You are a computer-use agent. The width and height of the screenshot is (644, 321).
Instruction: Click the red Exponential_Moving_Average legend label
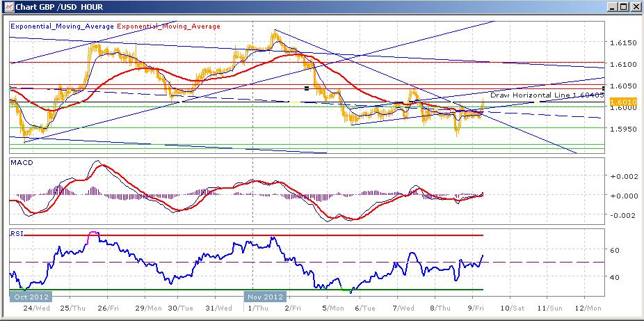[x=168, y=26]
